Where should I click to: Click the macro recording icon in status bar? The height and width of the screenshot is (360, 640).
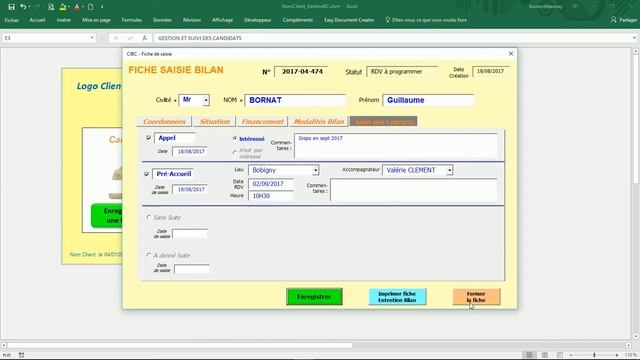22,355
